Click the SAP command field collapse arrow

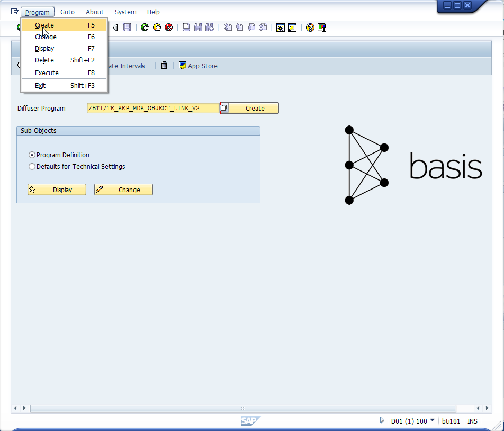[x=115, y=28]
